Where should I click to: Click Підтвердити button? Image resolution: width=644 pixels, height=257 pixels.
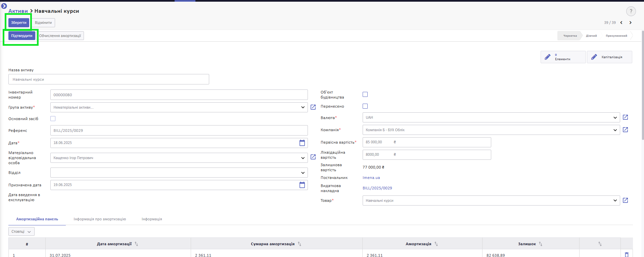[x=22, y=36]
